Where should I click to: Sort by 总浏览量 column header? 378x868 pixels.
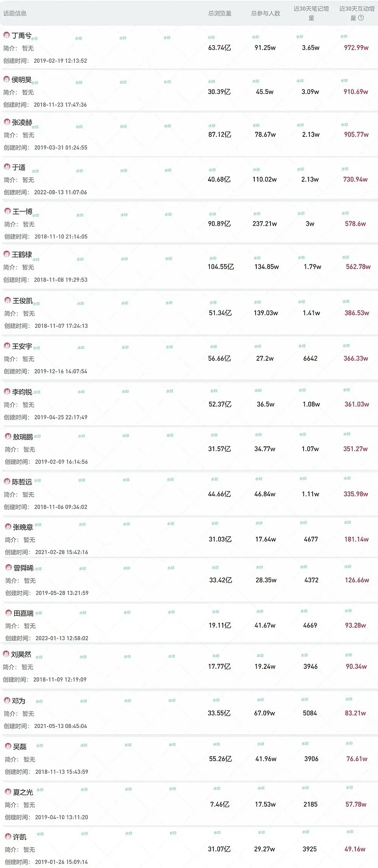[x=220, y=13]
